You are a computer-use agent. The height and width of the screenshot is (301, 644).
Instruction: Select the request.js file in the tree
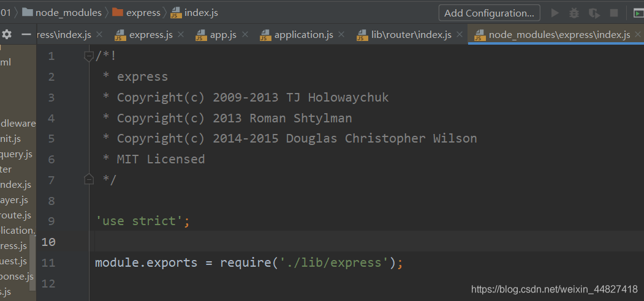[13, 261]
